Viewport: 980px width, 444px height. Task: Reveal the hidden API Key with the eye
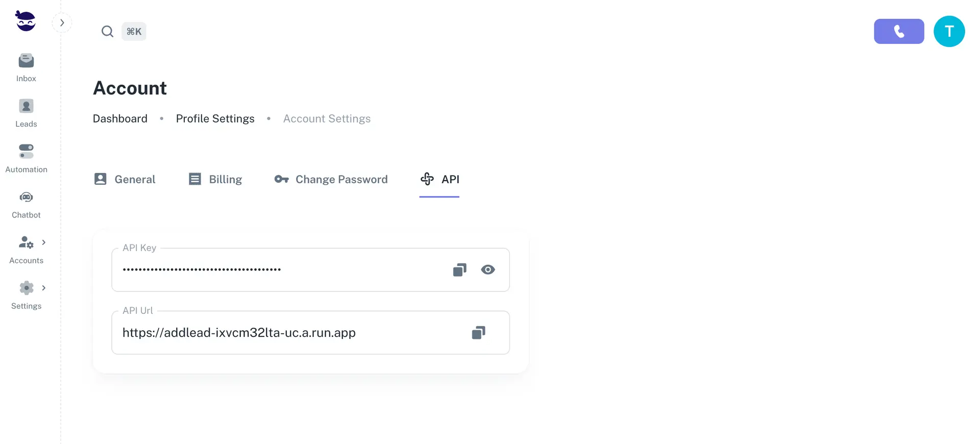(488, 270)
